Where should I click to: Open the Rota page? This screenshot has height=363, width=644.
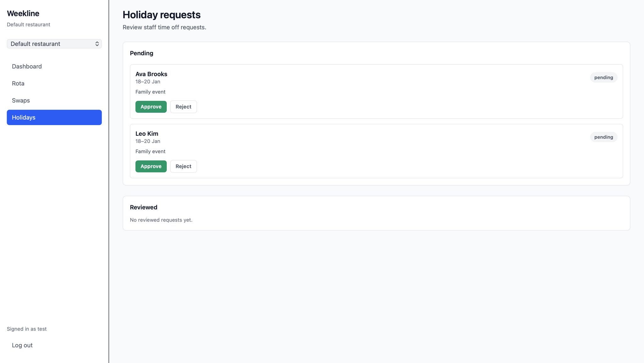[x=54, y=83]
